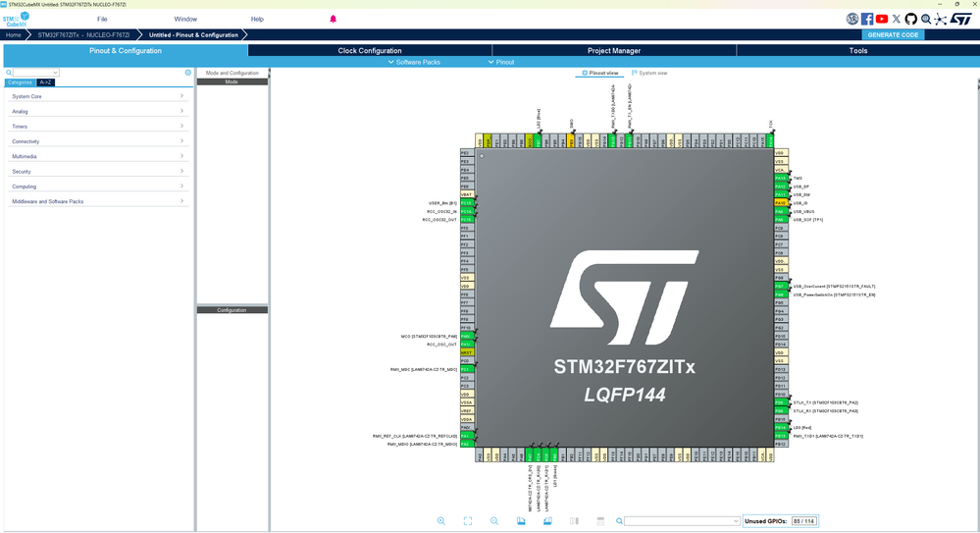Click the pin search magnifier icon in bottom toolbar

[619, 521]
